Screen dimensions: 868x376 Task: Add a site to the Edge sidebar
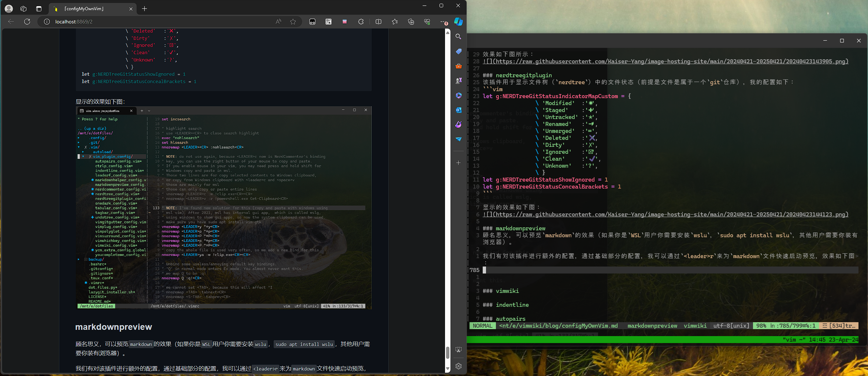click(459, 163)
